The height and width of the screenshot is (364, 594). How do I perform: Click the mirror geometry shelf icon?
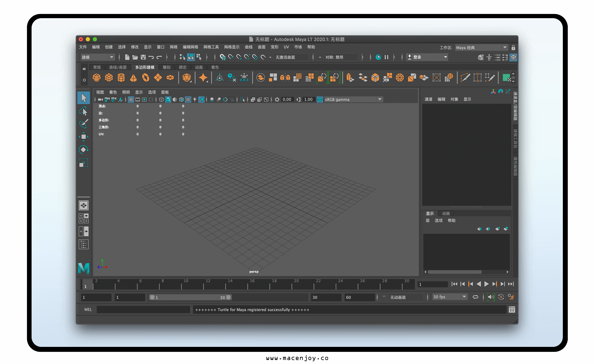pyautogui.click(x=285, y=78)
